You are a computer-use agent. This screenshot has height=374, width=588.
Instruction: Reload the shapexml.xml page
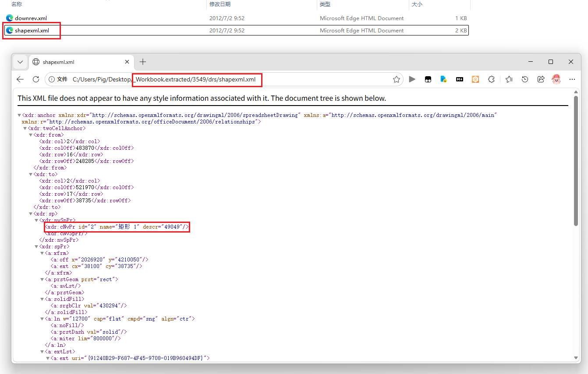click(x=36, y=79)
